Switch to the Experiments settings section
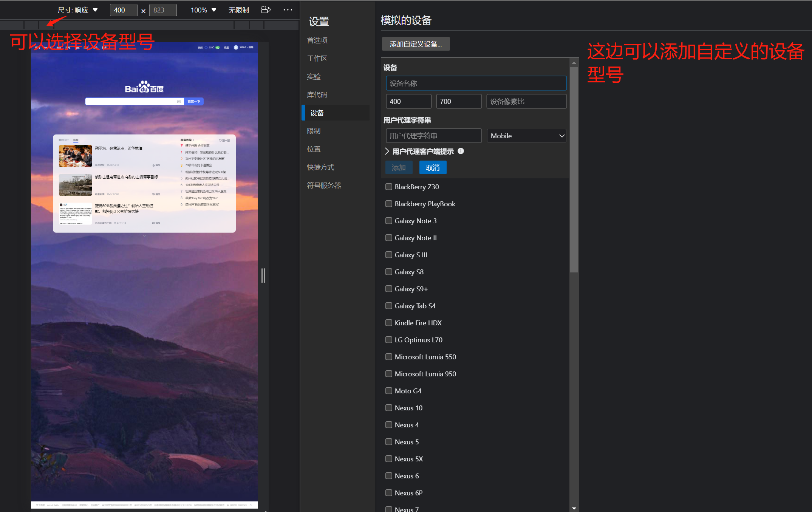 (314, 76)
